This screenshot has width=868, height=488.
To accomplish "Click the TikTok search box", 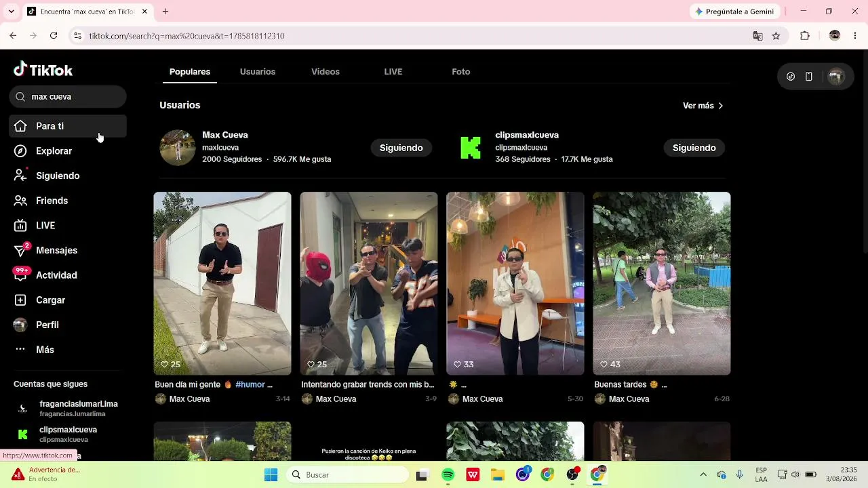I will click(68, 97).
